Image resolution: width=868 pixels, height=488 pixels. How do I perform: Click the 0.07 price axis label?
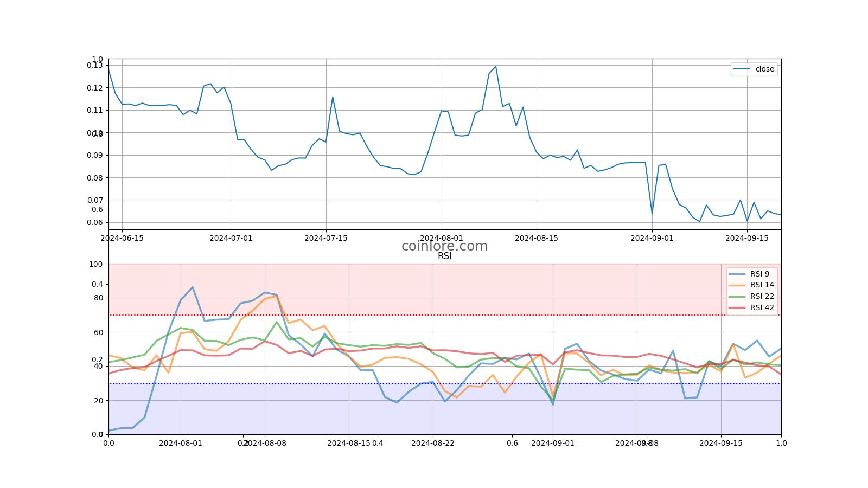tap(94, 200)
